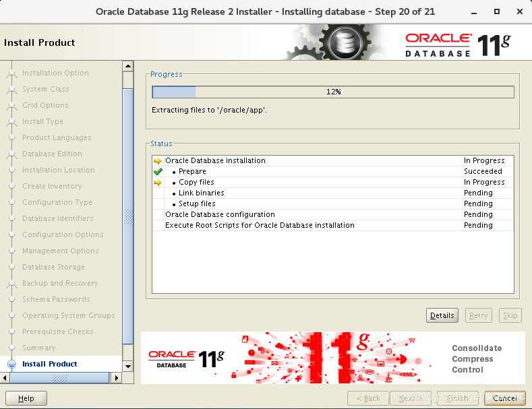Select the Oracle Database configuration row
This screenshot has height=409, width=532.
[333, 215]
